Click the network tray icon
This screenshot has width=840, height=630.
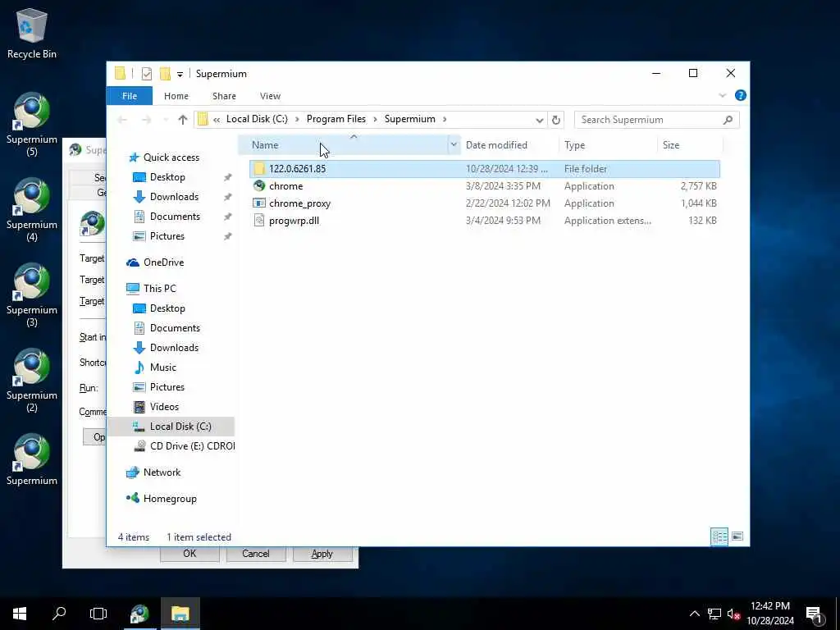click(714, 614)
